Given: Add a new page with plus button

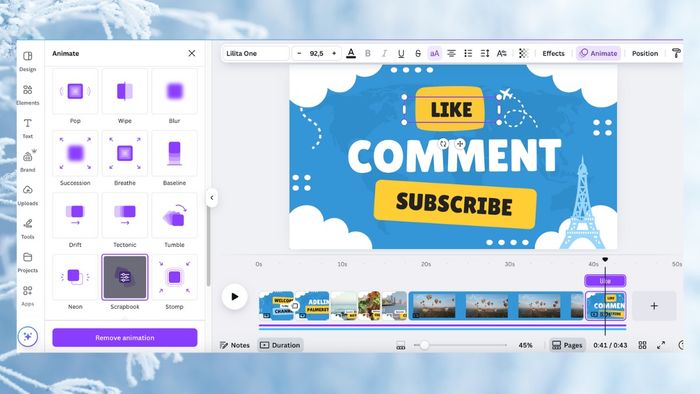Looking at the screenshot, I should pos(654,306).
